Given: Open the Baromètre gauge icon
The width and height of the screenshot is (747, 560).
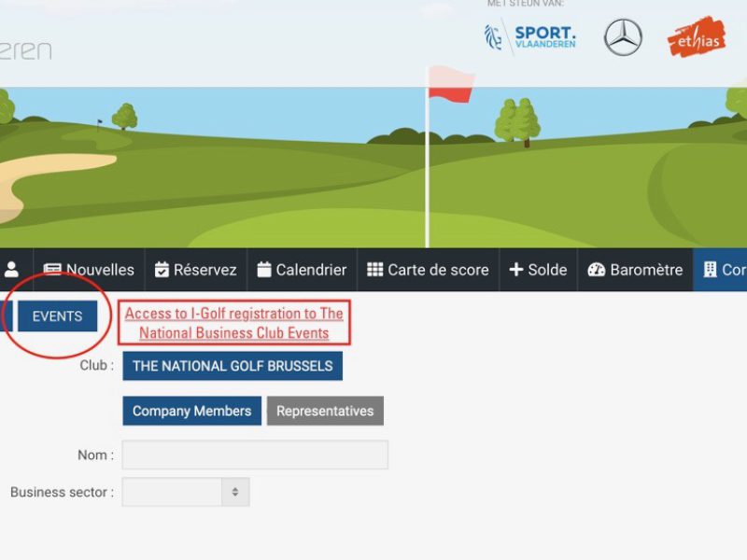Looking at the screenshot, I should pyautogui.click(x=596, y=270).
